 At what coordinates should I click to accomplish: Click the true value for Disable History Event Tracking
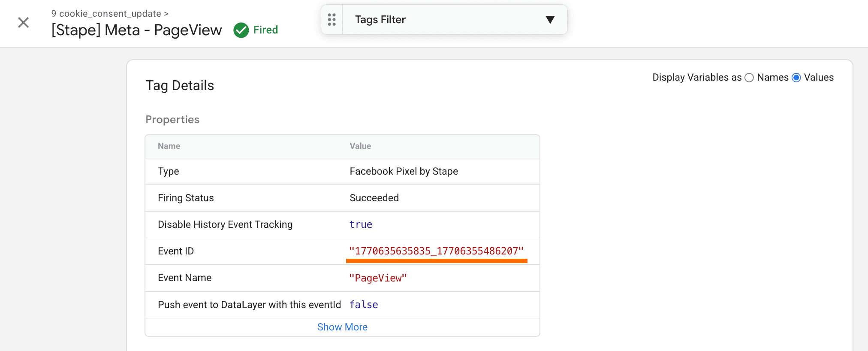[x=361, y=224]
